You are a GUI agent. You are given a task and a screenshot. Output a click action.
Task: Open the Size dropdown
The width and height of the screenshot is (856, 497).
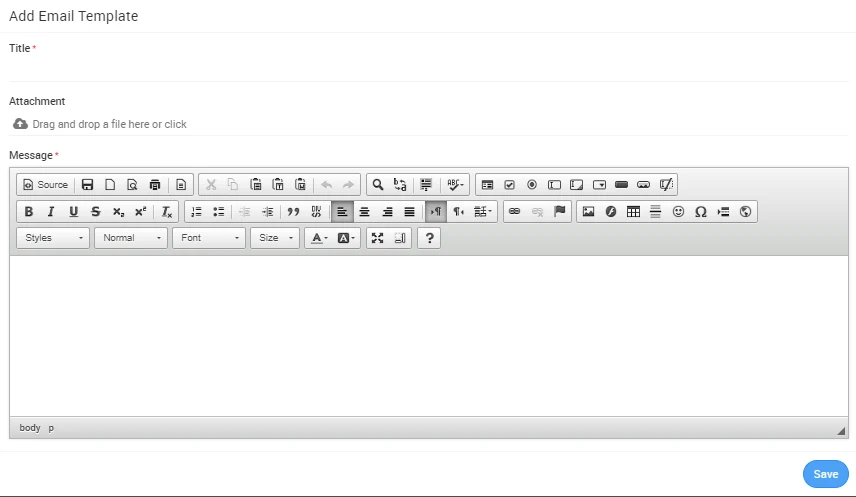coord(277,238)
